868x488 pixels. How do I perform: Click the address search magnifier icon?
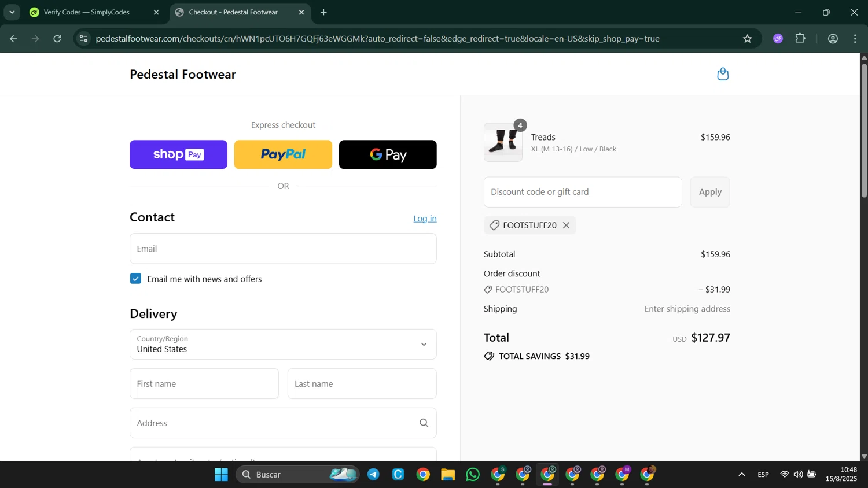[424, 423]
